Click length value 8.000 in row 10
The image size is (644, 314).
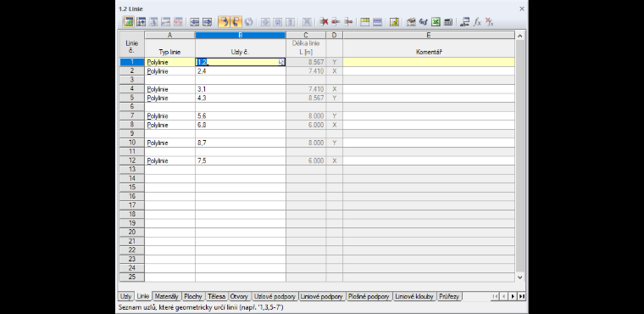click(x=306, y=143)
